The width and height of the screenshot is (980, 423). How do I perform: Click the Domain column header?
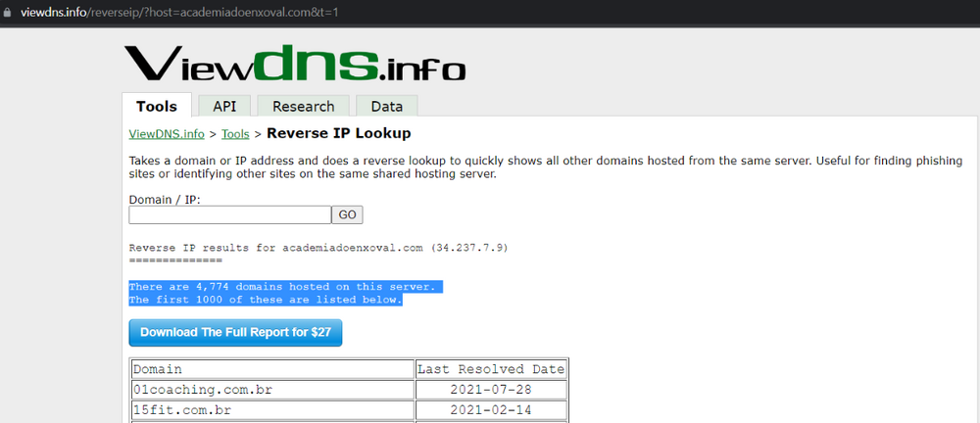pyautogui.click(x=273, y=369)
